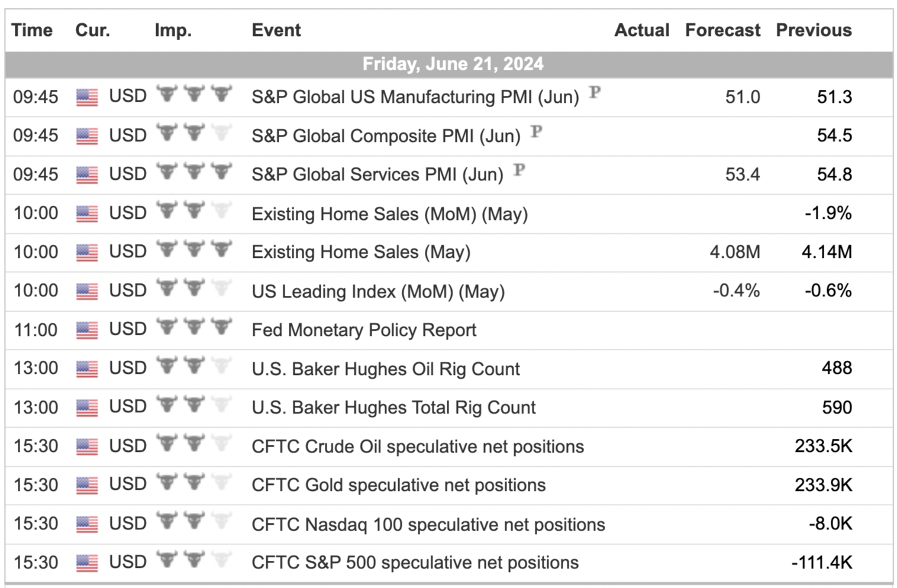Open U.S. Baker Hughes Total Rig Count event
897x588 pixels.
tap(393, 408)
